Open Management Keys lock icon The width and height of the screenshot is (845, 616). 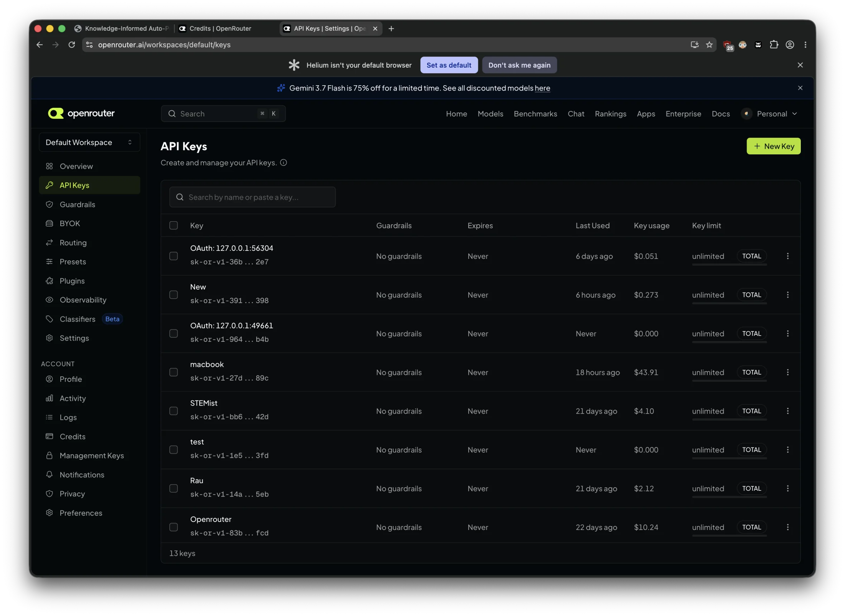[49, 455]
